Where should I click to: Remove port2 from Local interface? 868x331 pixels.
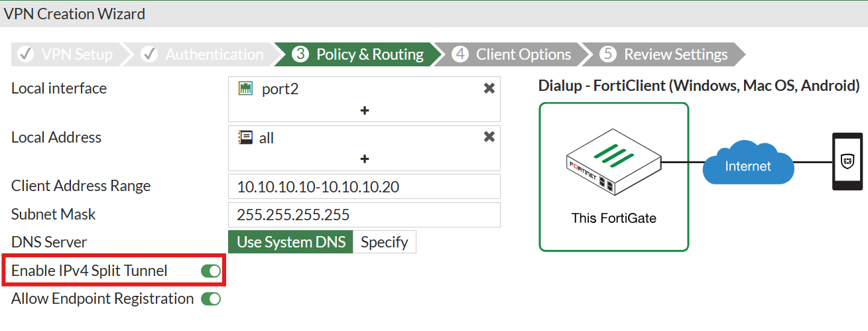(x=489, y=88)
